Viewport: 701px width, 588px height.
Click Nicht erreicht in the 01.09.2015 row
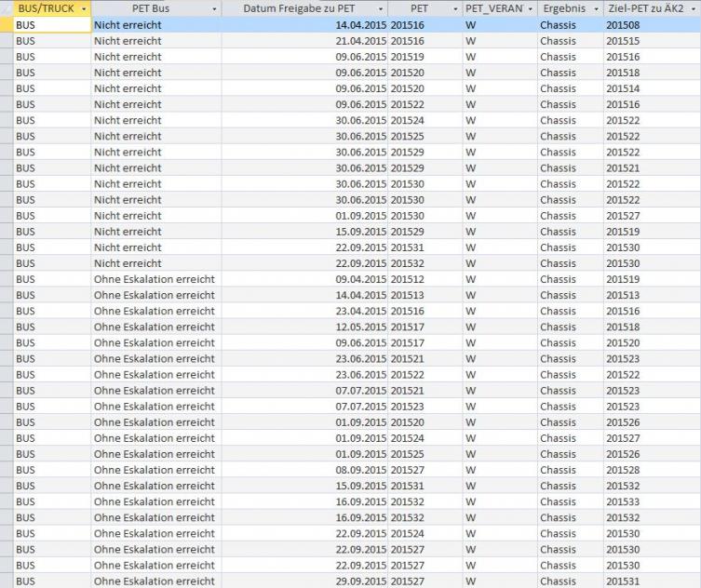(x=128, y=216)
